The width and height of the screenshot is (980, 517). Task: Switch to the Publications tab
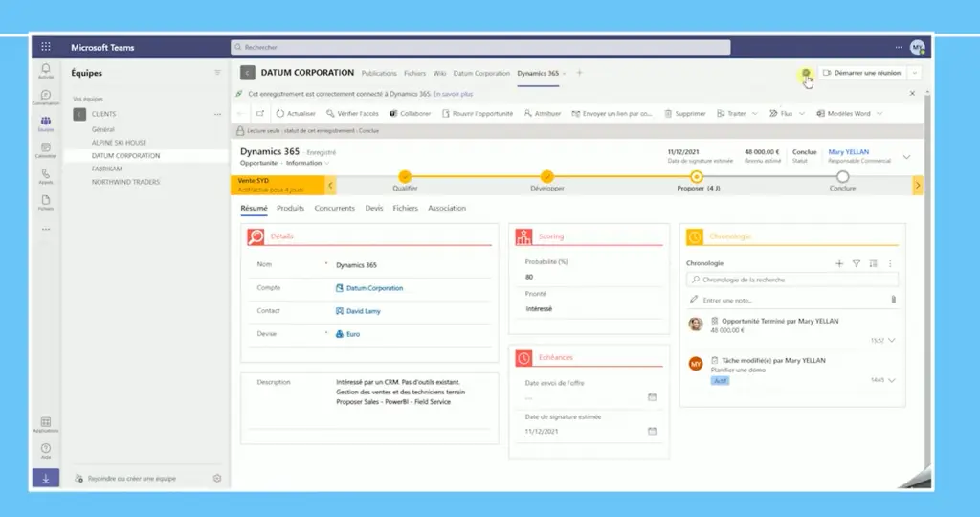click(379, 73)
